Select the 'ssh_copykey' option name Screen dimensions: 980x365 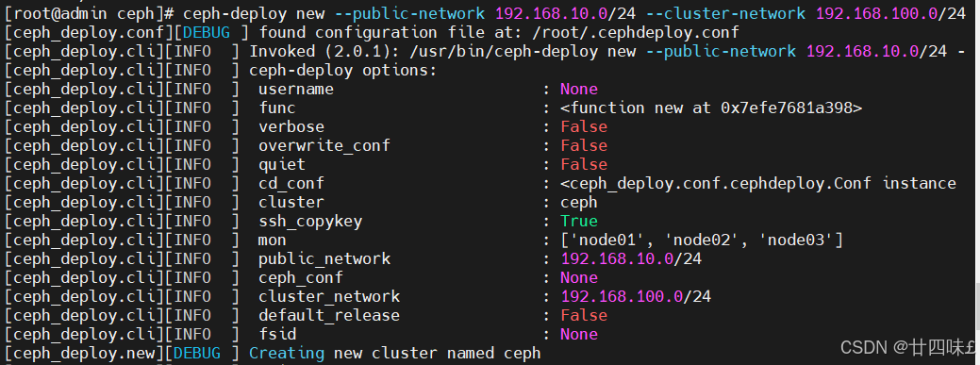click(310, 221)
